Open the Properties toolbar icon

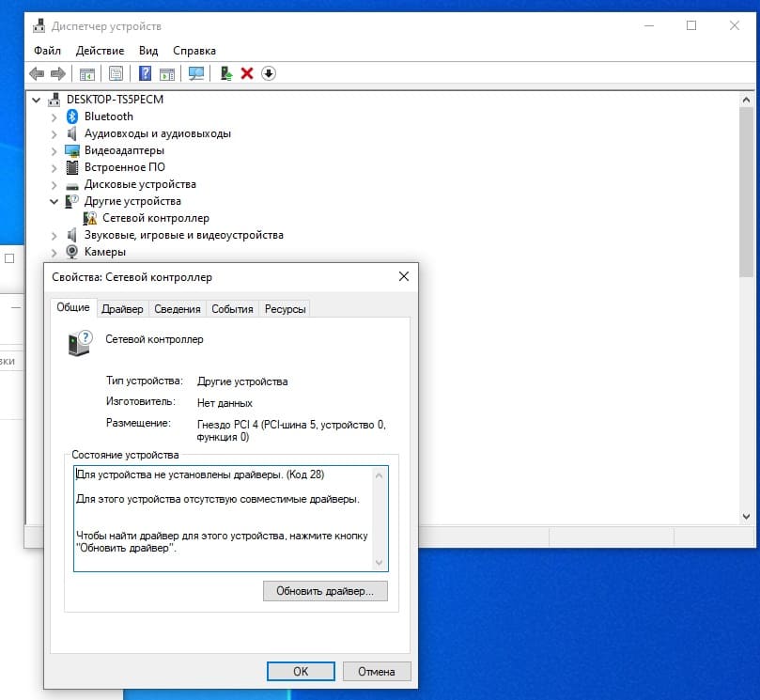click(116, 73)
